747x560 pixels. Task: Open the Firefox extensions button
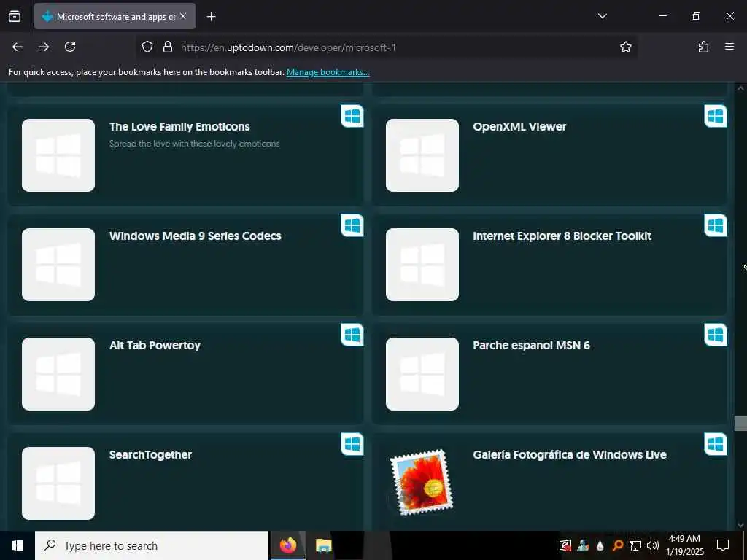(704, 47)
